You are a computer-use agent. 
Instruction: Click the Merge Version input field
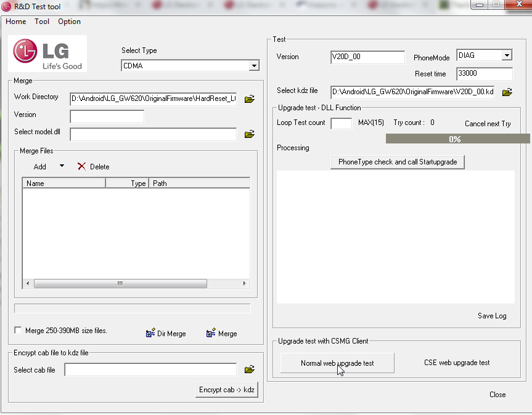tap(107, 116)
